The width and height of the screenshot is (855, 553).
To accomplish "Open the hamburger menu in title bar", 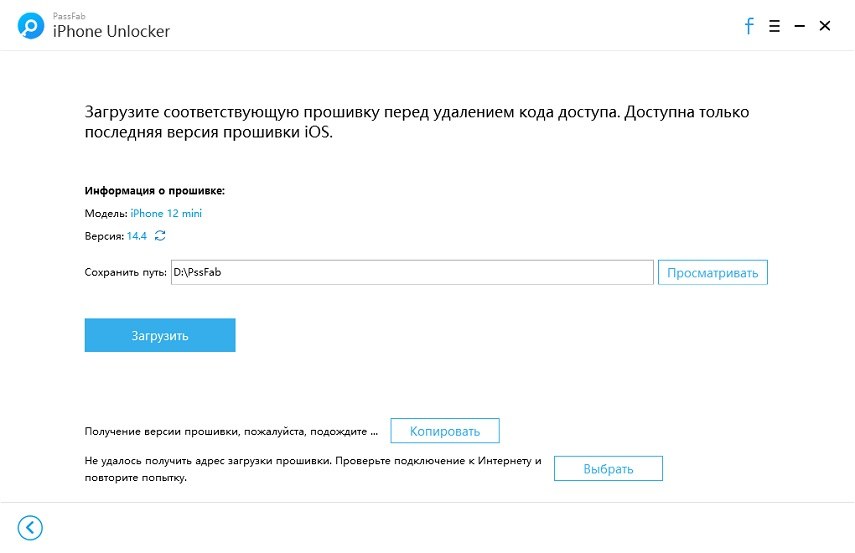I will 774,26.
